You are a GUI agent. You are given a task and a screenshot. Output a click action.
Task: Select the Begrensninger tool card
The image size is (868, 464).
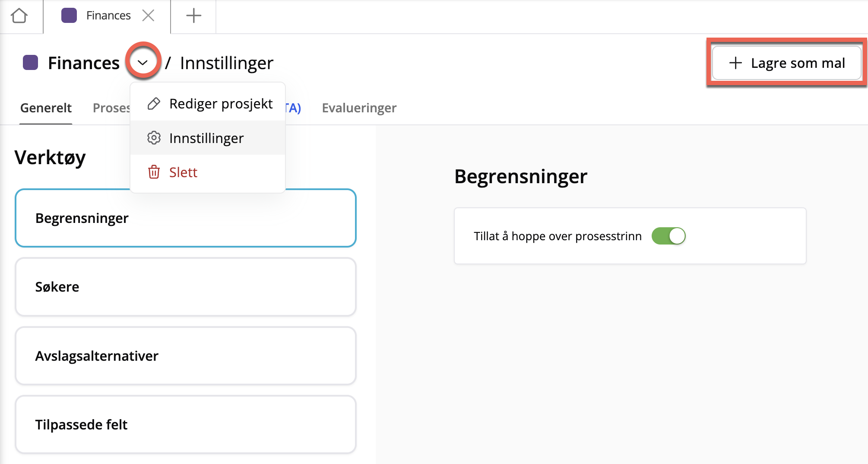pyautogui.click(x=186, y=218)
